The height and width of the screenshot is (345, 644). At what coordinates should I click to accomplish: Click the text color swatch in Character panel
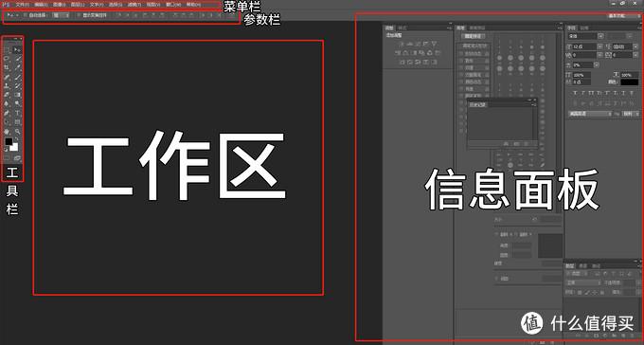[x=629, y=82]
